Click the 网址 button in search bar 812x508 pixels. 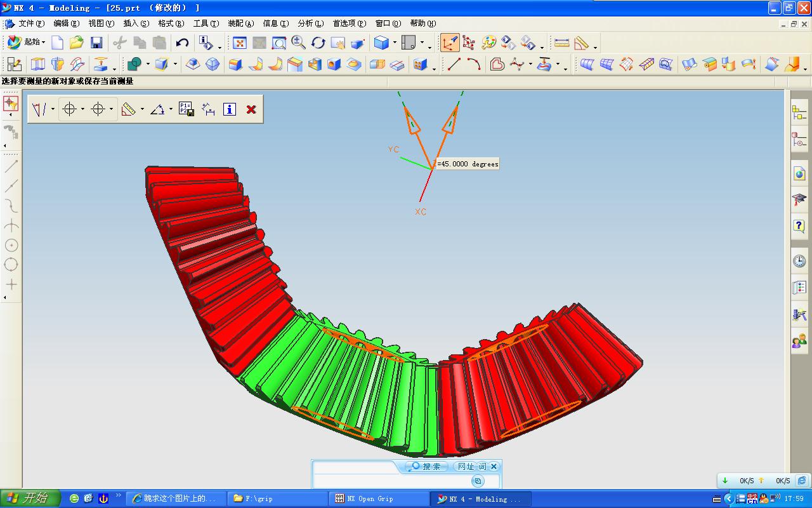466,467
